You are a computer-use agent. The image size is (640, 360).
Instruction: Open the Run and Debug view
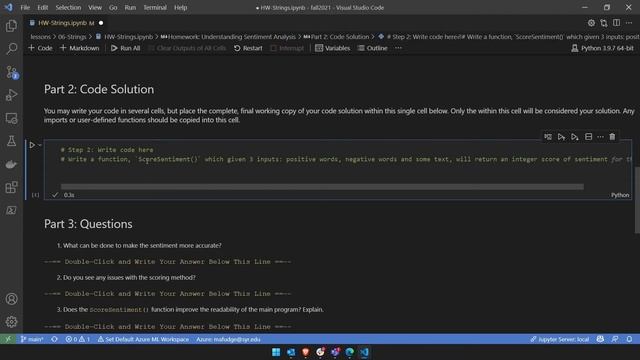pyautogui.click(x=11, y=95)
